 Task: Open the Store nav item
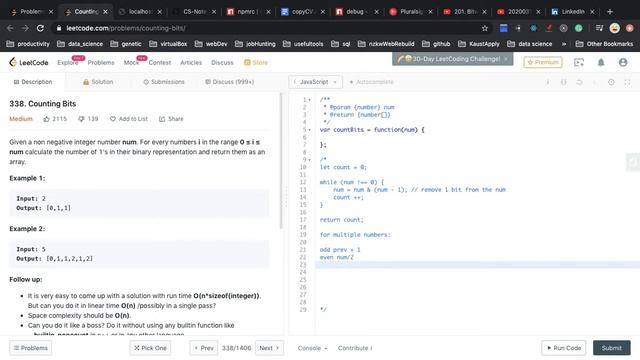point(256,62)
